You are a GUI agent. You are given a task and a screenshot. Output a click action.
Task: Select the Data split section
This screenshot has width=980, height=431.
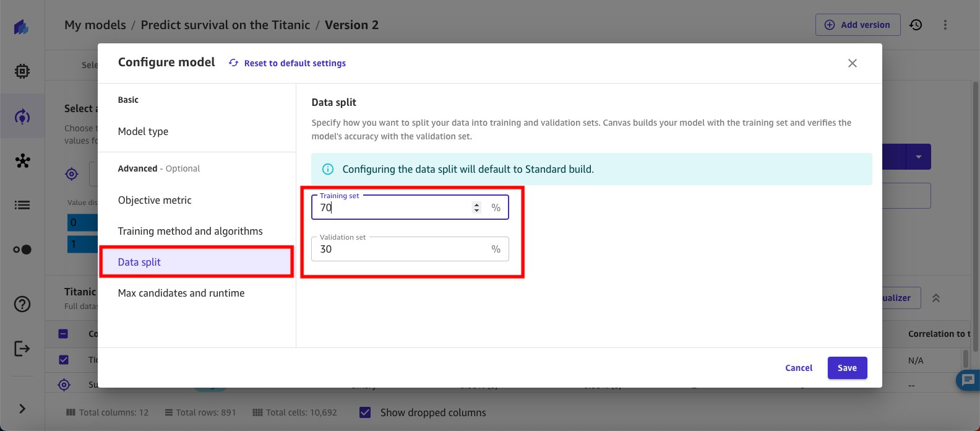coord(197,262)
